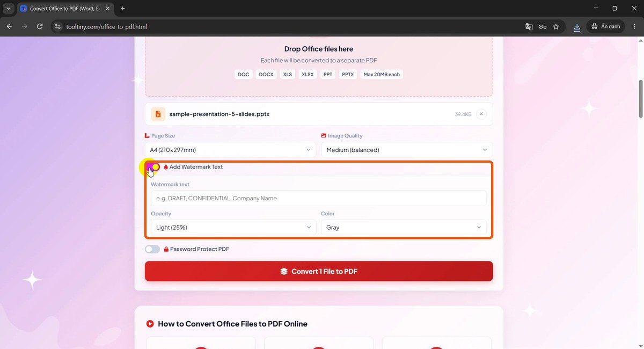Click the 39.4KB file size text
This screenshot has width=644, height=349.
[463, 114]
